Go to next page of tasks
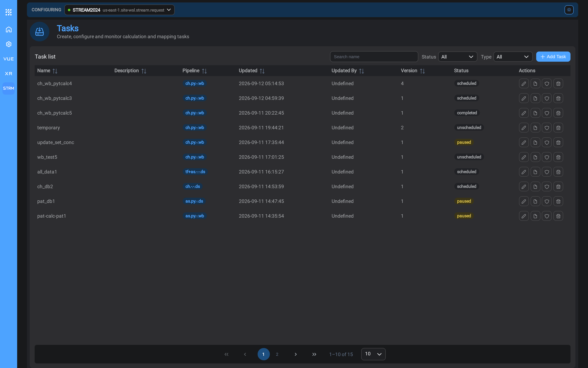Image resolution: width=588 pixels, height=368 pixels. (295, 354)
